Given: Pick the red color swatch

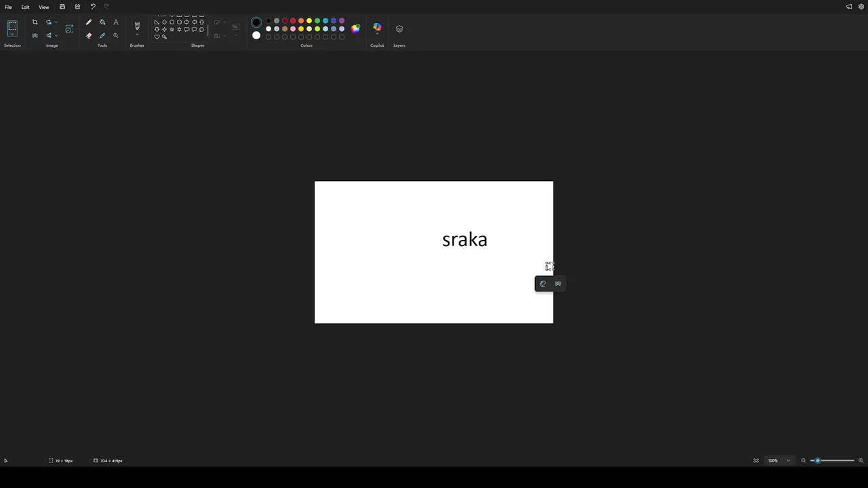Looking at the screenshot, I should tap(293, 21).
